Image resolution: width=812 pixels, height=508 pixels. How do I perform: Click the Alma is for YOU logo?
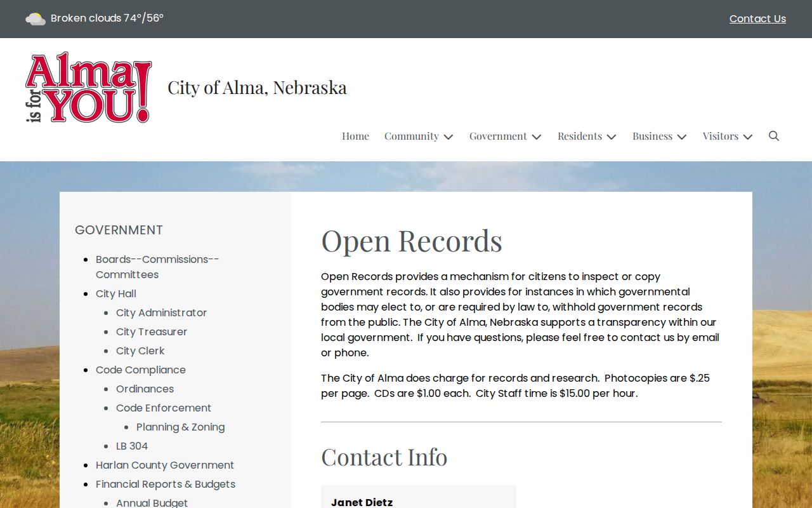89,88
